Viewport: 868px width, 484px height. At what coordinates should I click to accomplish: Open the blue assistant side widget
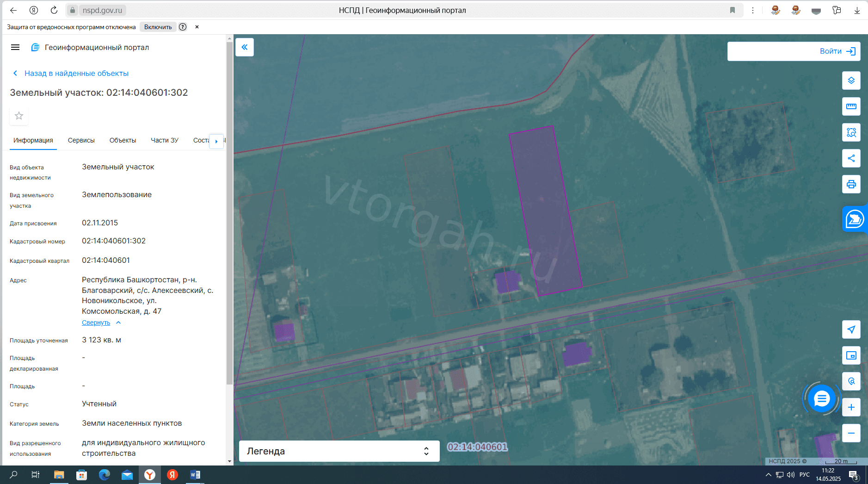click(x=855, y=219)
